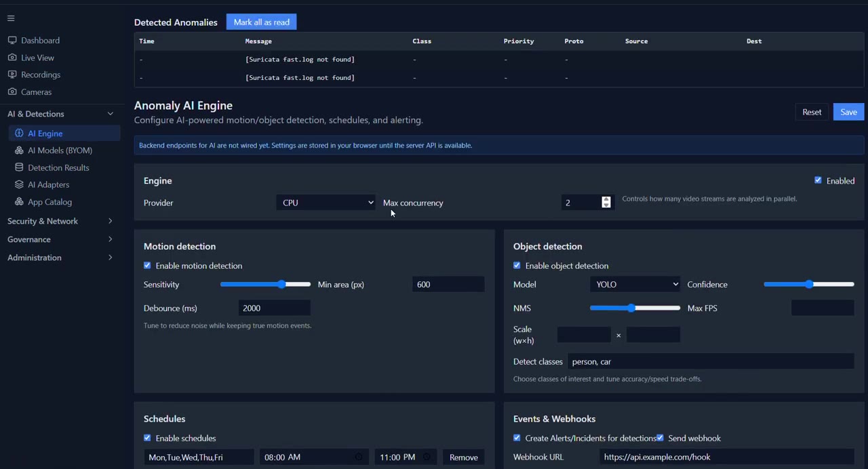Open Live View via its camera icon
The width and height of the screenshot is (868, 469).
[12, 58]
